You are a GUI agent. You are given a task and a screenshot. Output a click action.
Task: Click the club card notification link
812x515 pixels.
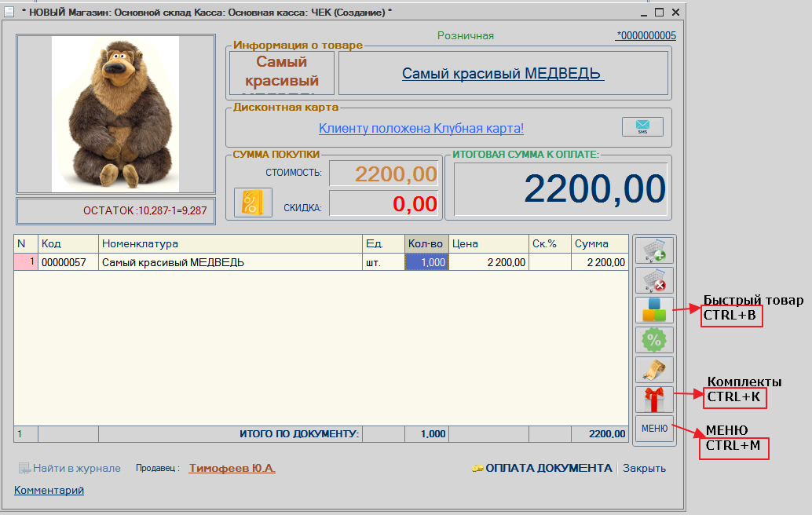coord(421,129)
